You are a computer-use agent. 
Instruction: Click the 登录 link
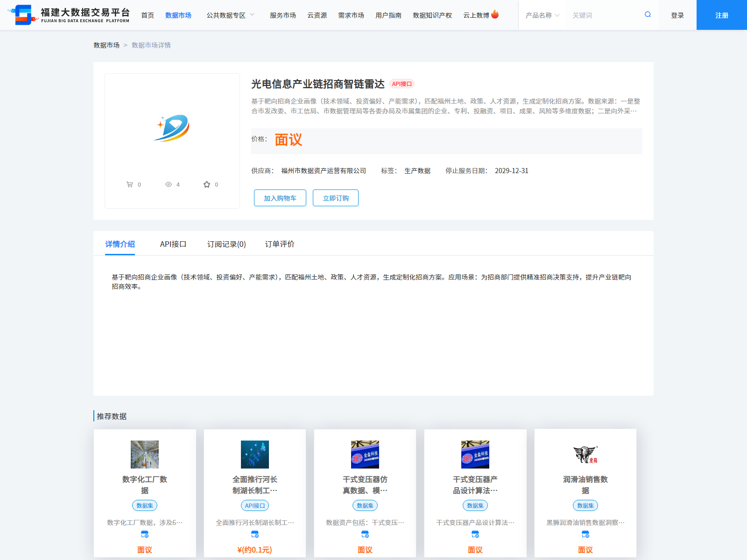677,15
